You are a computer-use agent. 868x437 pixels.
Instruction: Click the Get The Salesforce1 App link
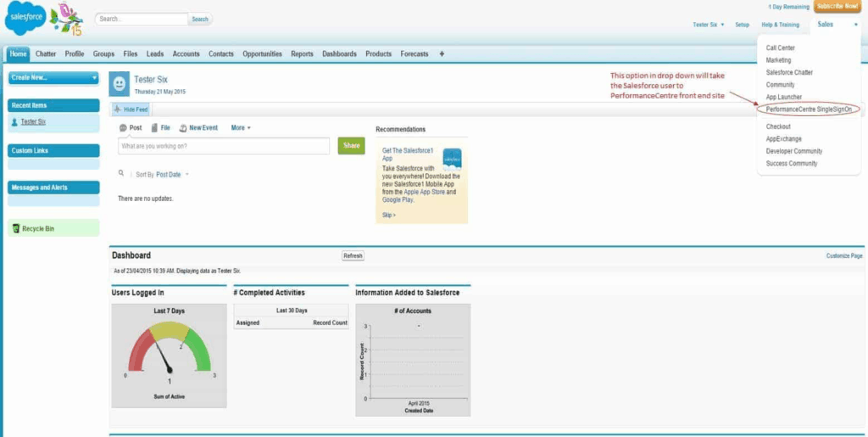(408, 154)
